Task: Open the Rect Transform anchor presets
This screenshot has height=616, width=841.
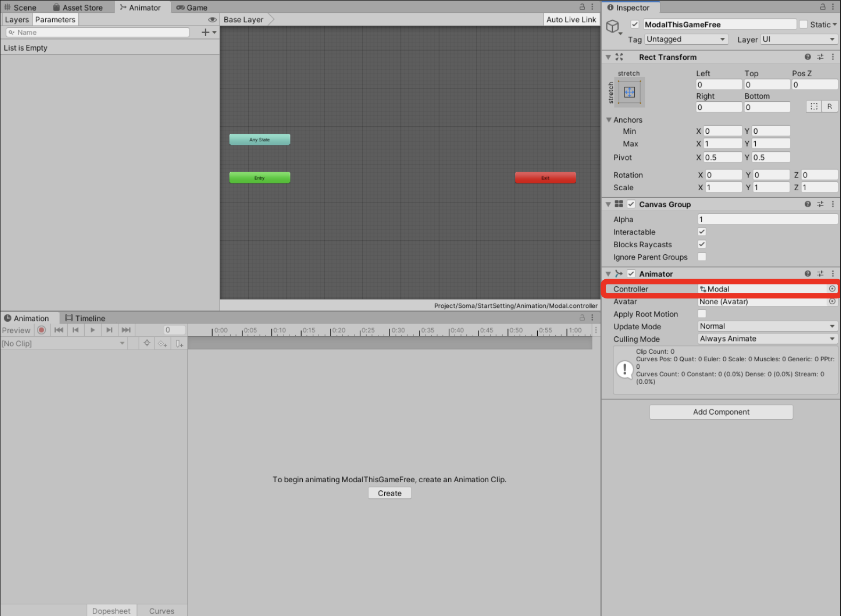Action: (629, 92)
